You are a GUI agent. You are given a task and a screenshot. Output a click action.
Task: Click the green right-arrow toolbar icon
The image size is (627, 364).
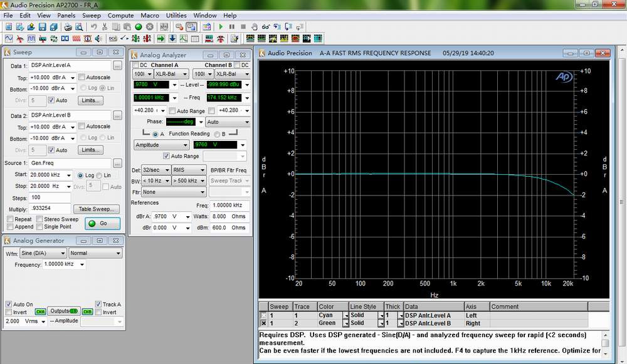[x=161, y=38]
